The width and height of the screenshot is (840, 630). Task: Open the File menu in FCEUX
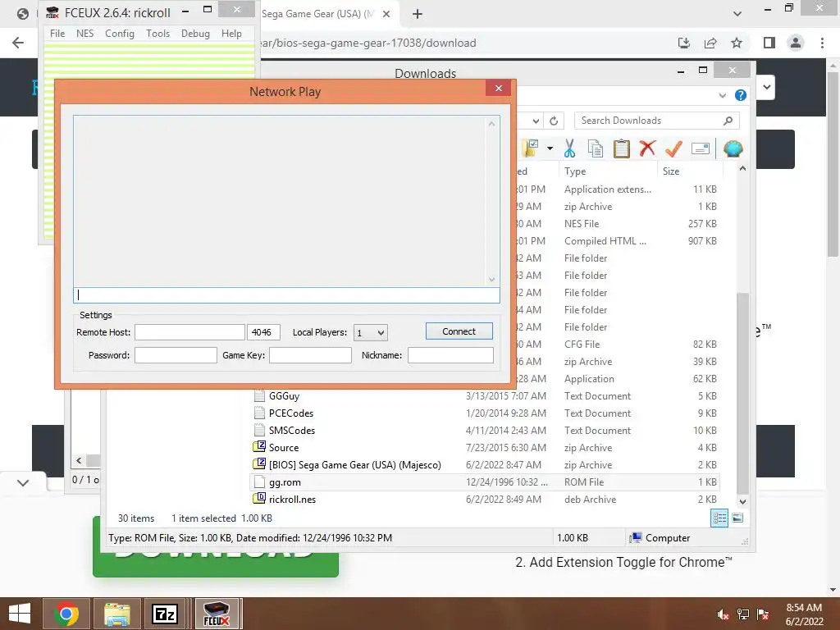point(57,33)
